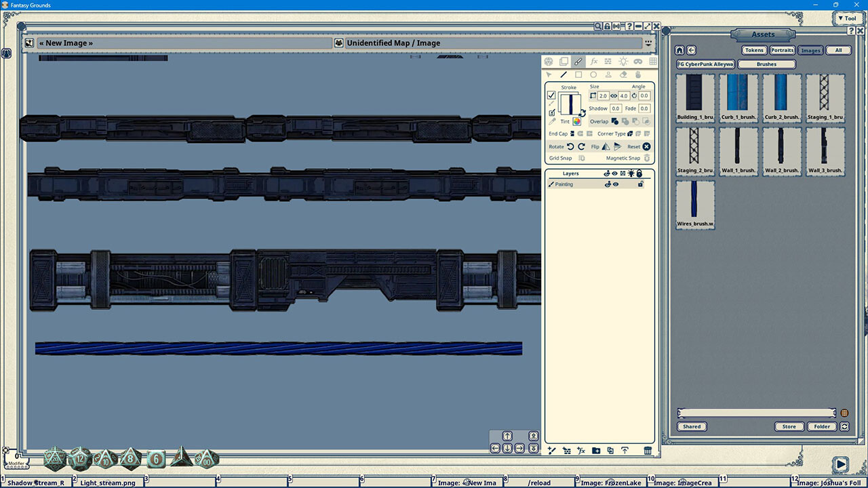Screen dimensions: 868x488
Task: Toggle the lock on the Painting layer
Action: (639, 184)
